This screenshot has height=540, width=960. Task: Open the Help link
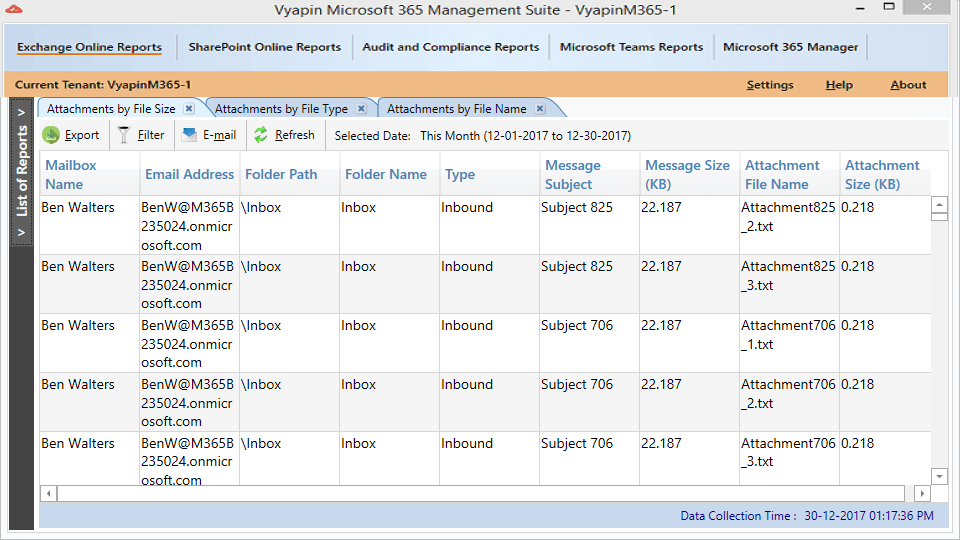(x=839, y=85)
